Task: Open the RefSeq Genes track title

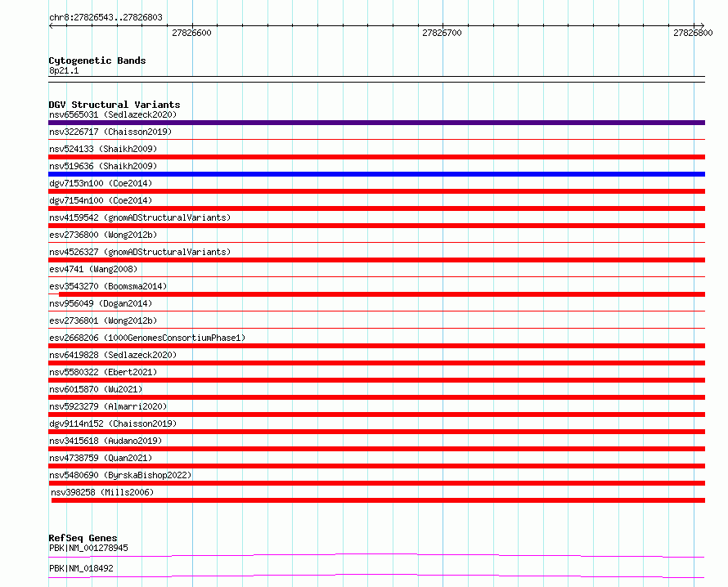Action: pos(83,538)
